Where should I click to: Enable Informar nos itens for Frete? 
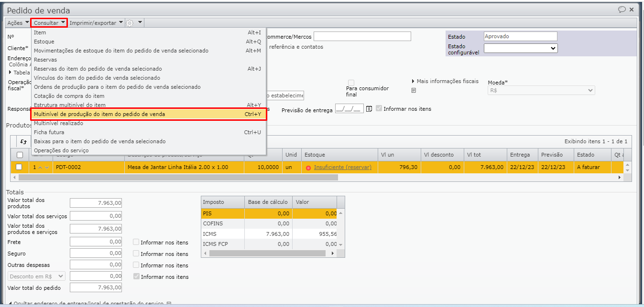pos(136,243)
